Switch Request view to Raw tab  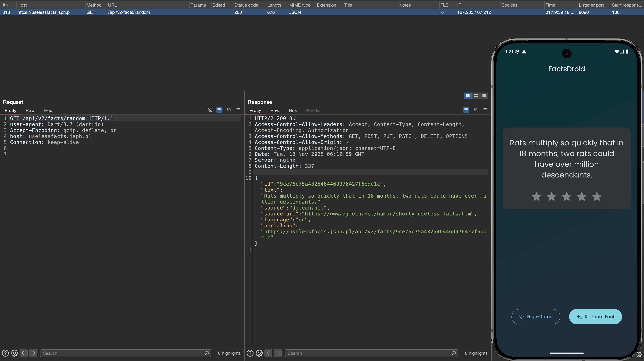coord(30,110)
